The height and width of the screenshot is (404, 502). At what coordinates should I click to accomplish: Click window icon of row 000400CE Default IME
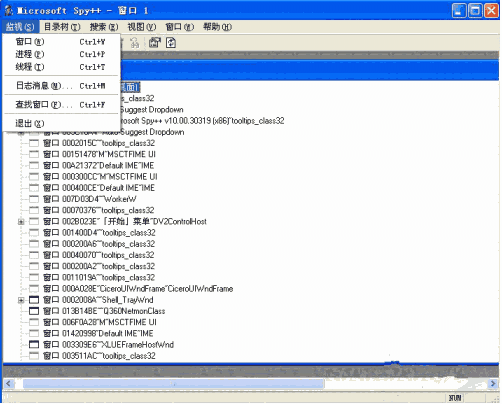[34, 188]
